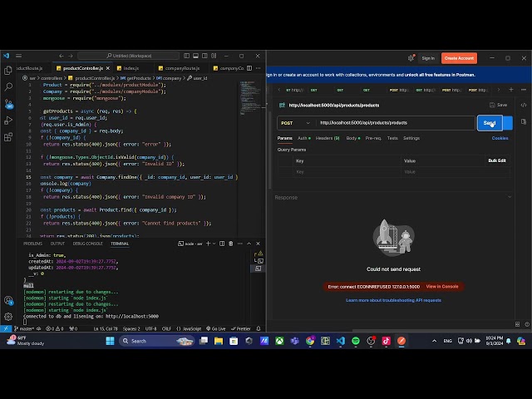
Task: Open View in Console link
Action: point(442,286)
